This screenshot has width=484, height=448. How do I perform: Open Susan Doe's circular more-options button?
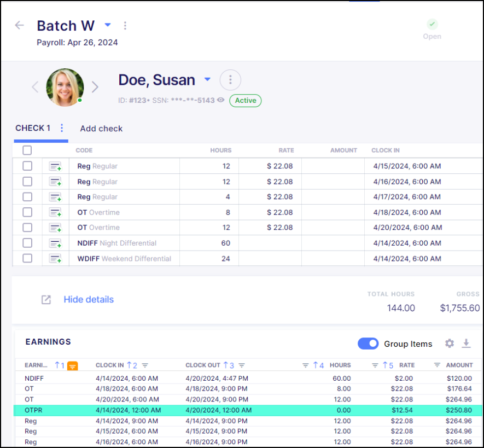[230, 80]
